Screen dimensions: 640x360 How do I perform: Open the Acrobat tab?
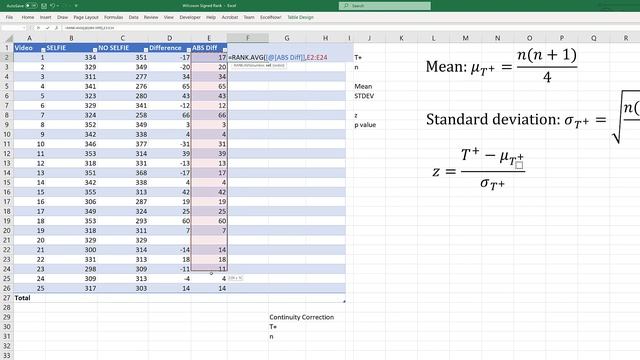230,17
